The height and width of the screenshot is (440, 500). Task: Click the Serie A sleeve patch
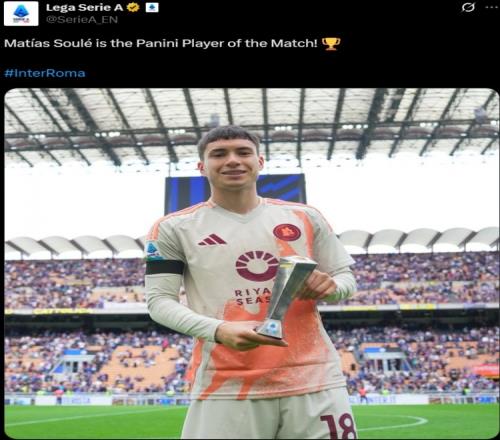(x=153, y=250)
